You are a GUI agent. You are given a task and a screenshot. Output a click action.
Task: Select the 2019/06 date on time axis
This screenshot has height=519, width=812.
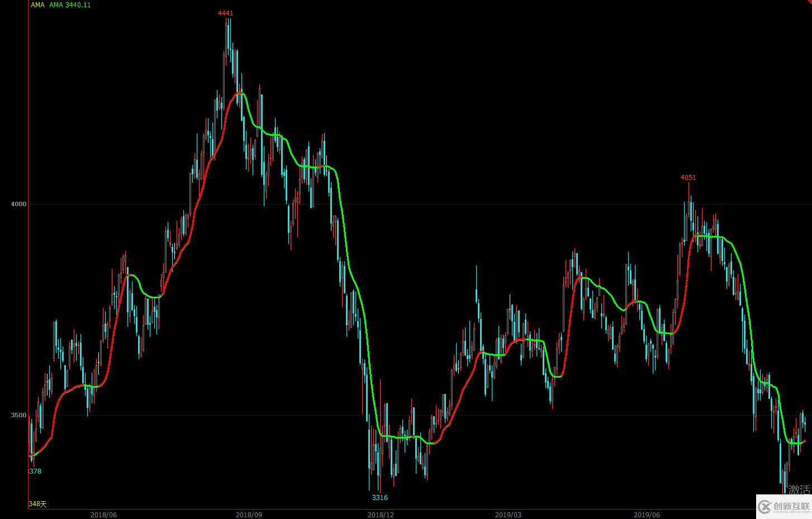click(647, 515)
